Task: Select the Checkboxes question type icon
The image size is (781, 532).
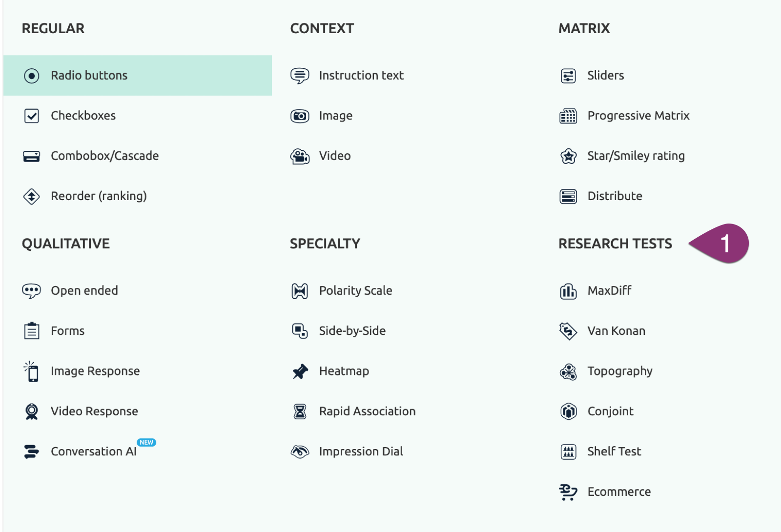Action: (x=32, y=116)
